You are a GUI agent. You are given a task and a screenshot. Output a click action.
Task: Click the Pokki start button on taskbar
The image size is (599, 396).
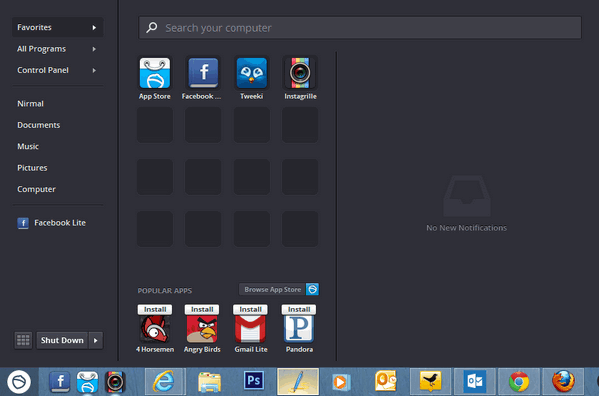tap(19, 381)
